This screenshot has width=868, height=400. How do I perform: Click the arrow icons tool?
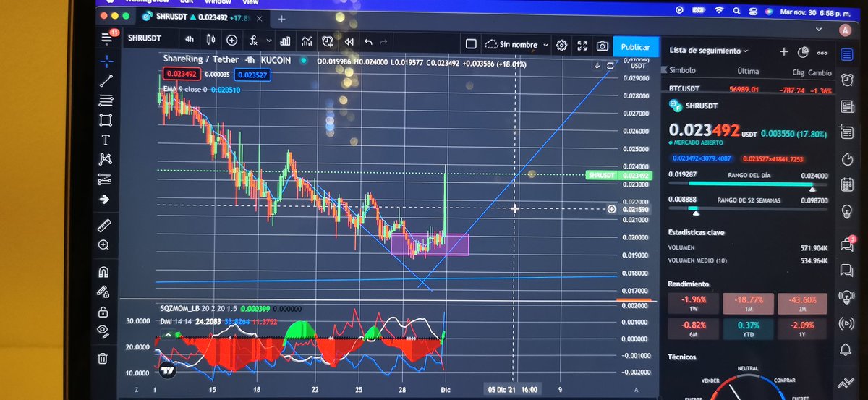click(x=105, y=199)
